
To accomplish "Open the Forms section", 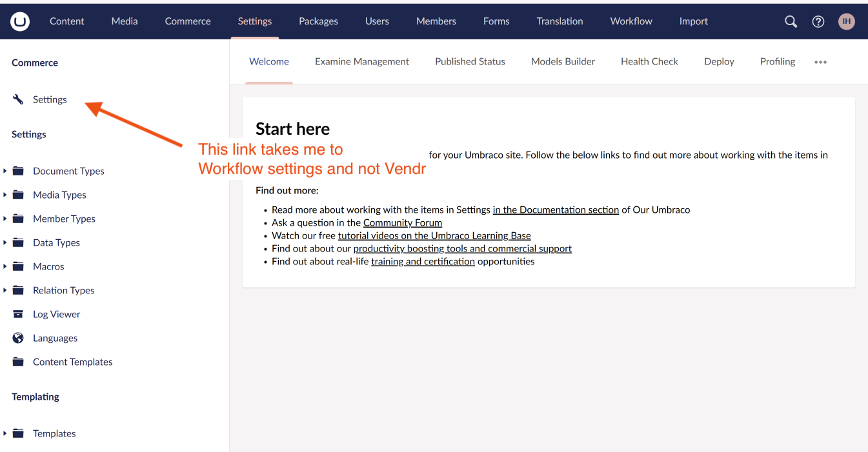I will [x=496, y=21].
